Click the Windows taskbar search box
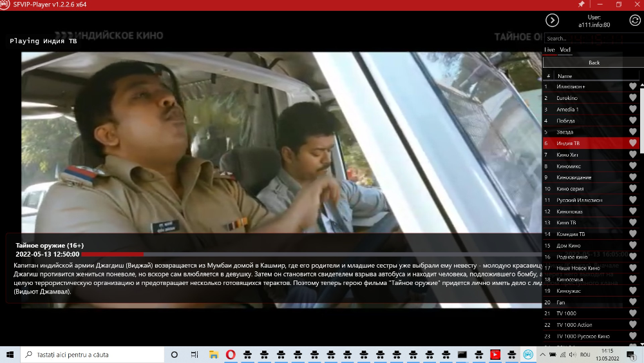The height and width of the screenshot is (363, 644). coord(92,355)
